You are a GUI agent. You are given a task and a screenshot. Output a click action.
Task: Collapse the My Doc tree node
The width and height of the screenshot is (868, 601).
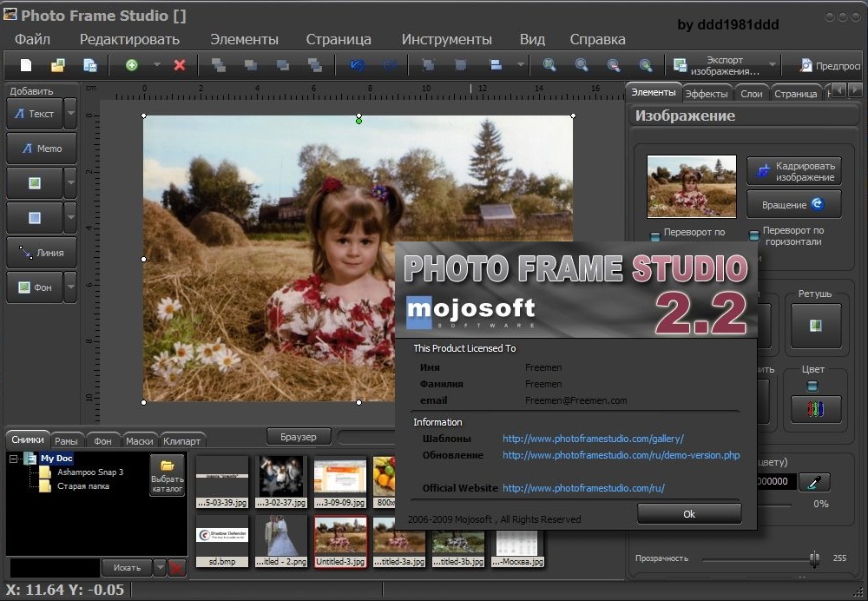[x=13, y=459]
